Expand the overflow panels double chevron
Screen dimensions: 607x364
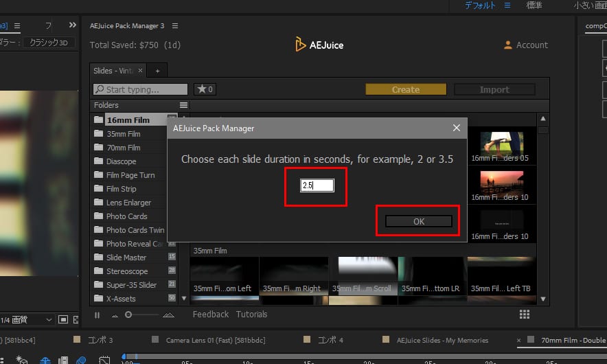(73, 25)
